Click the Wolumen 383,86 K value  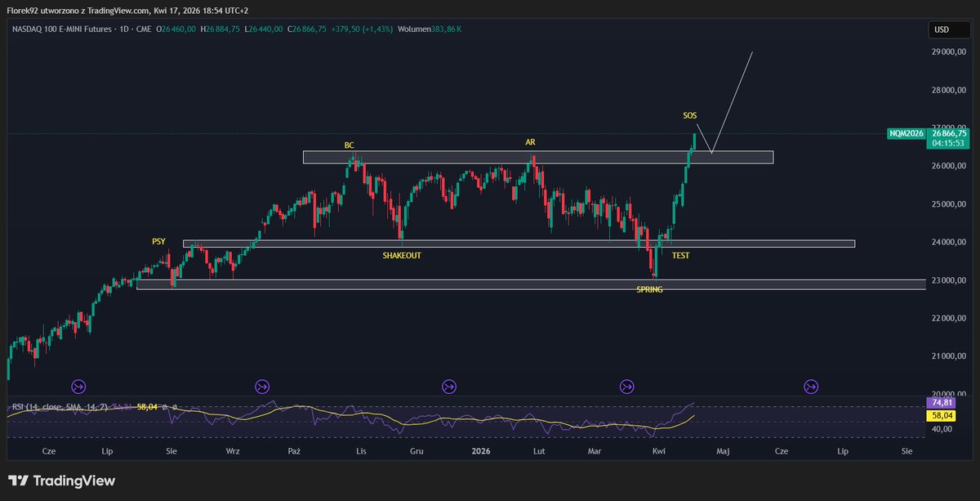click(x=430, y=29)
